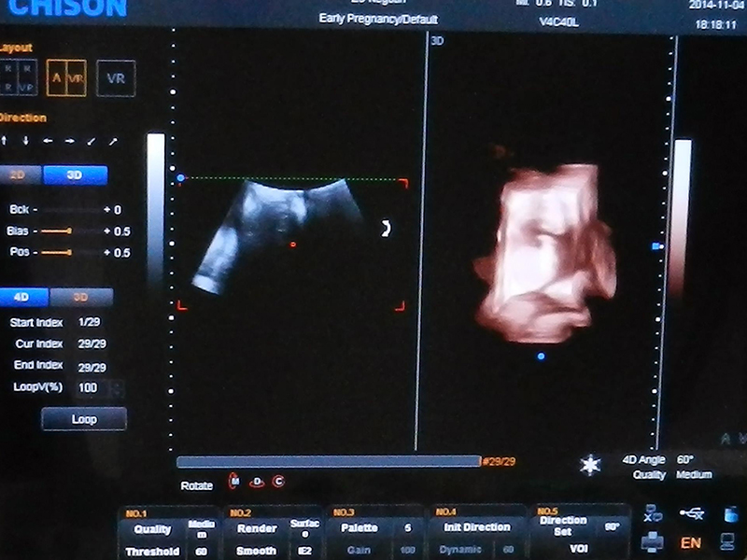The height and width of the screenshot is (560, 747).
Task: Toggle the 3D mode button under Direction
Action: click(x=75, y=175)
